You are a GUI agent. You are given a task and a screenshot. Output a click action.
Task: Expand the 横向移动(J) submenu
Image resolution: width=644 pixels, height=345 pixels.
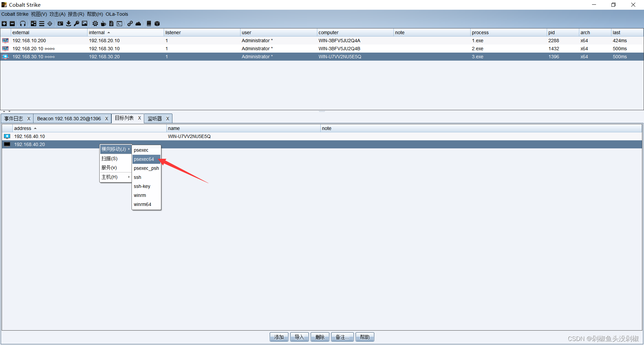point(116,149)
